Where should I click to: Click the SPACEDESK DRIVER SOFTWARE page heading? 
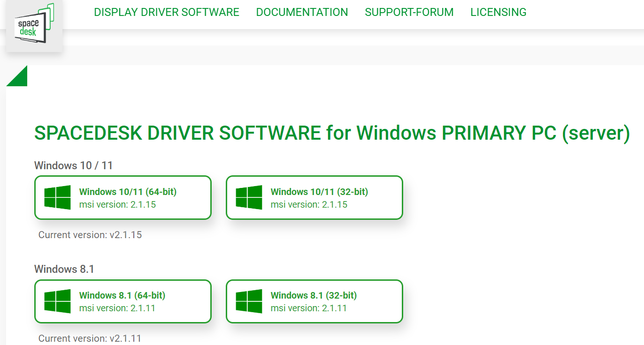(332, 133)
